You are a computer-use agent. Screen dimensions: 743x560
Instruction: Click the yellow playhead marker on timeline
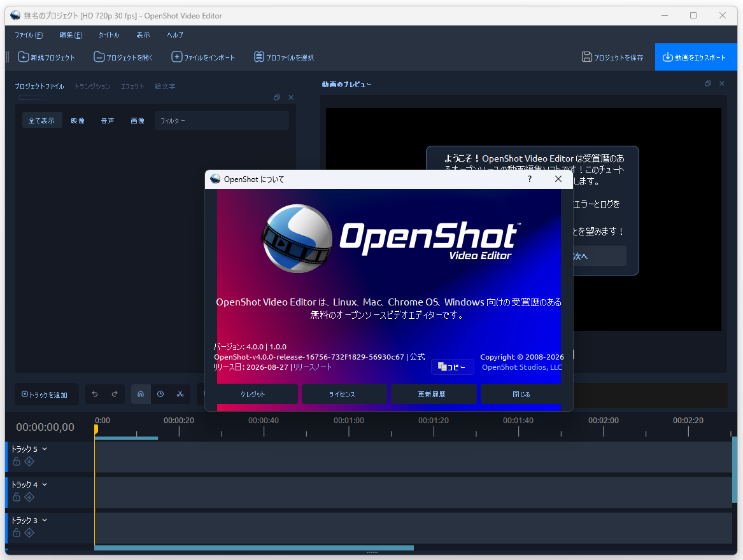(x=96, y=429)
